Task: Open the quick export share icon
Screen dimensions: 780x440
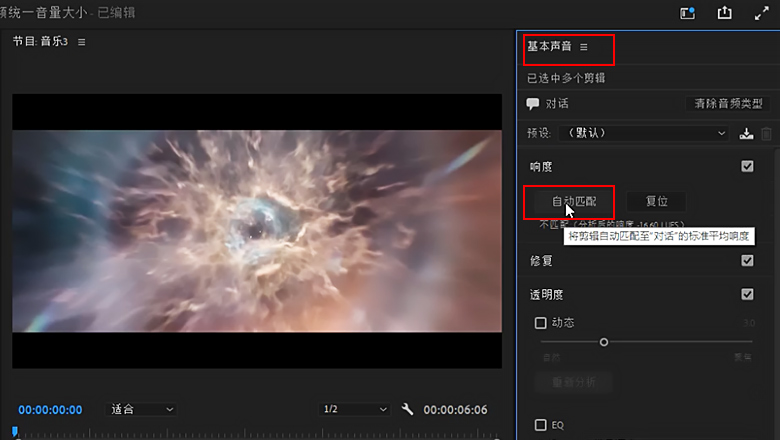Action: pos(724,13)
